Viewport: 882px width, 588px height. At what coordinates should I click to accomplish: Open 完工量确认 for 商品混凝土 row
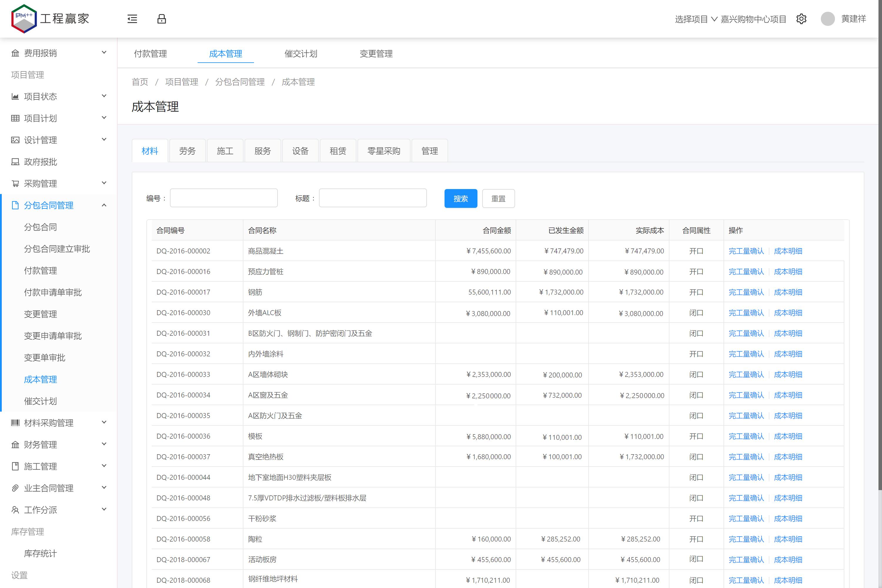pos(746,251)
